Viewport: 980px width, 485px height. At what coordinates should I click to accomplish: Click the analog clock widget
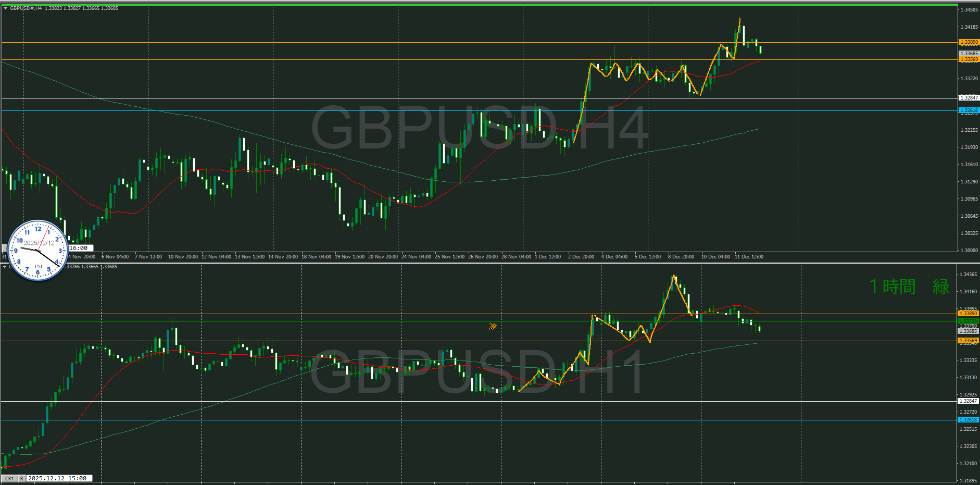click(x=38, y=251)
